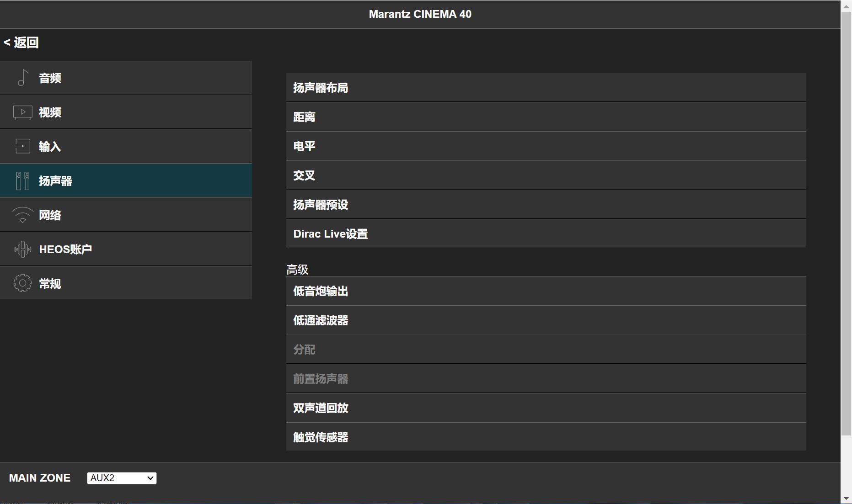The width and height of the screenshot is (852, 504).
Task: Open the 低通滤波器 low-pass filter settings
Action: point(546,320)
